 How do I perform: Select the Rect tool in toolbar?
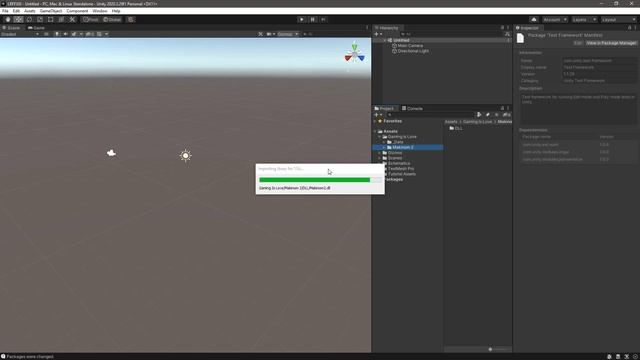(51, 20)
